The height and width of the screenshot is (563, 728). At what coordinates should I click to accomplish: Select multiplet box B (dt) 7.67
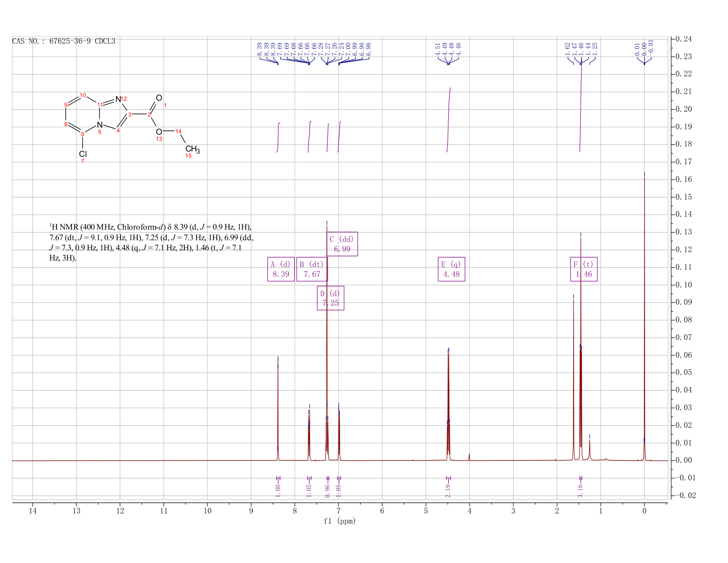pyautogui.click(x=312, y=269)
